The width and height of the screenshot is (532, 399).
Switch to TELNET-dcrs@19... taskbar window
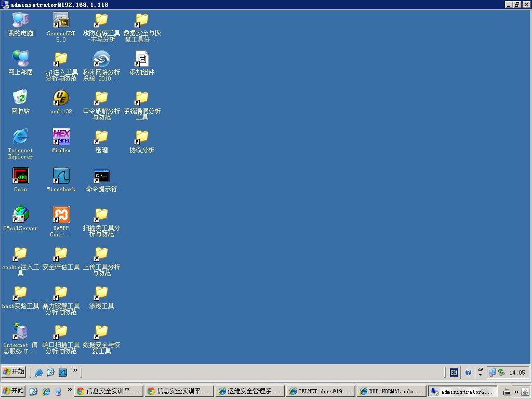click(x=321, y=391)
